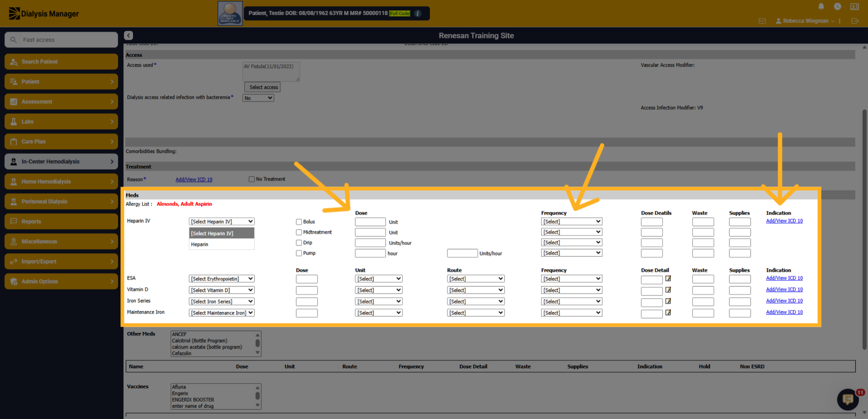Open the Select Erythropoietin dropdown
The width and height of the screenshot is (868, 419).
[221, 279]
